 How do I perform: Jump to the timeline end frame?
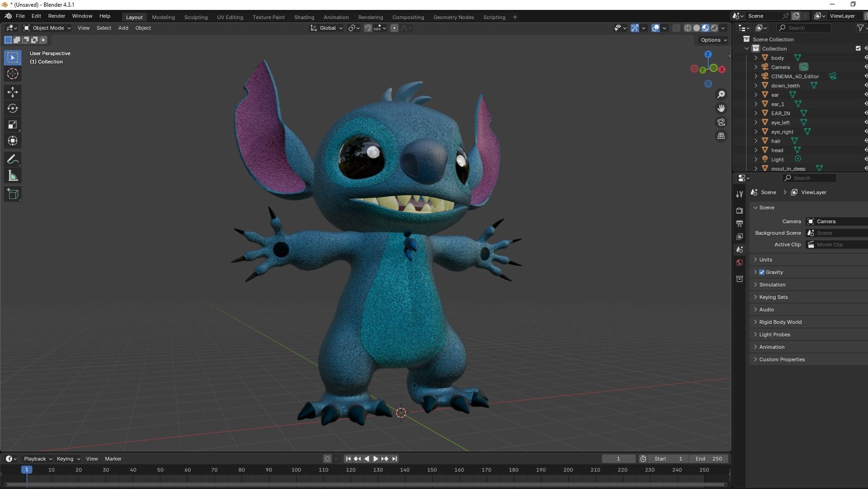pyautogui.click(x=394, y=459)
